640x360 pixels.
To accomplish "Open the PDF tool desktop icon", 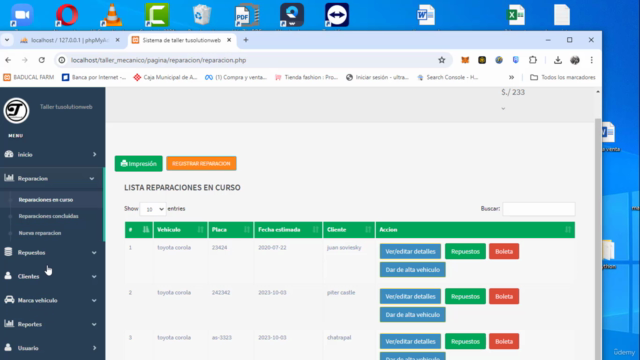I will [x=247, y=15].
